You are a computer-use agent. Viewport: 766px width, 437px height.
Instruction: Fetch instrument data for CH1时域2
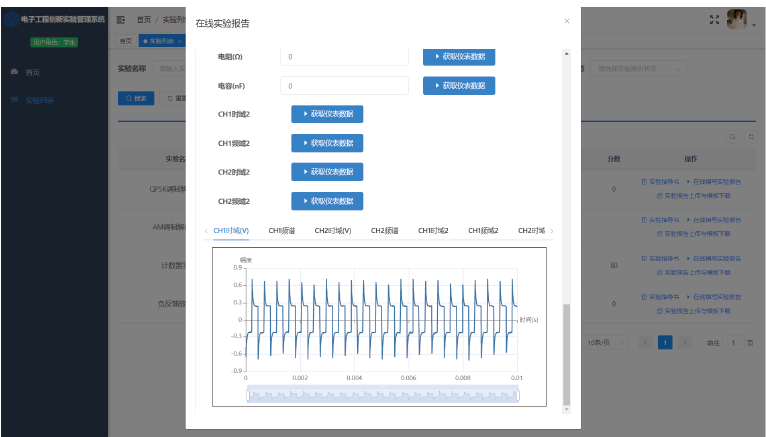(x=327, y=114)
